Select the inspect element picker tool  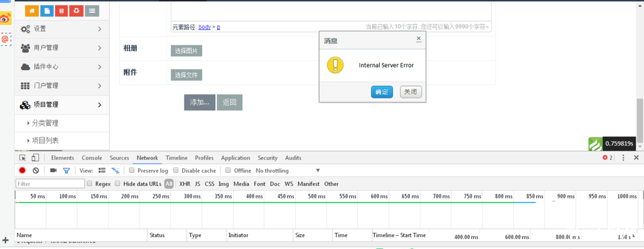pos(22,158)
